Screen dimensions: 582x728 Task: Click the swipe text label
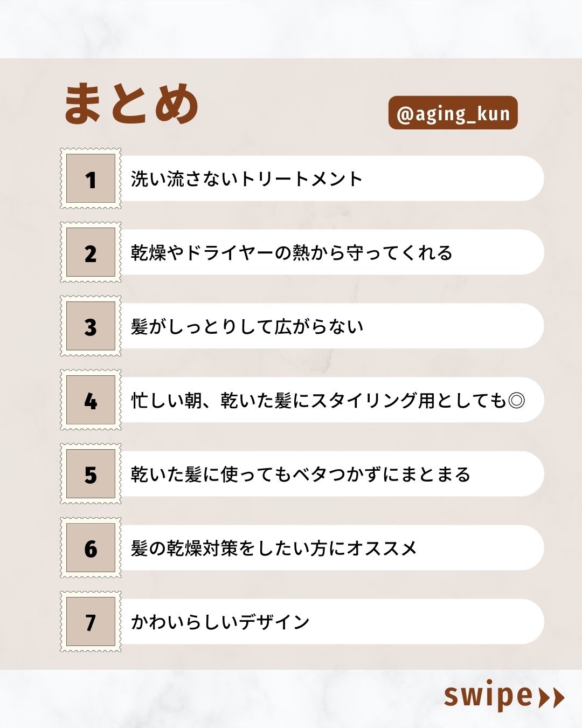pos(488,696)
